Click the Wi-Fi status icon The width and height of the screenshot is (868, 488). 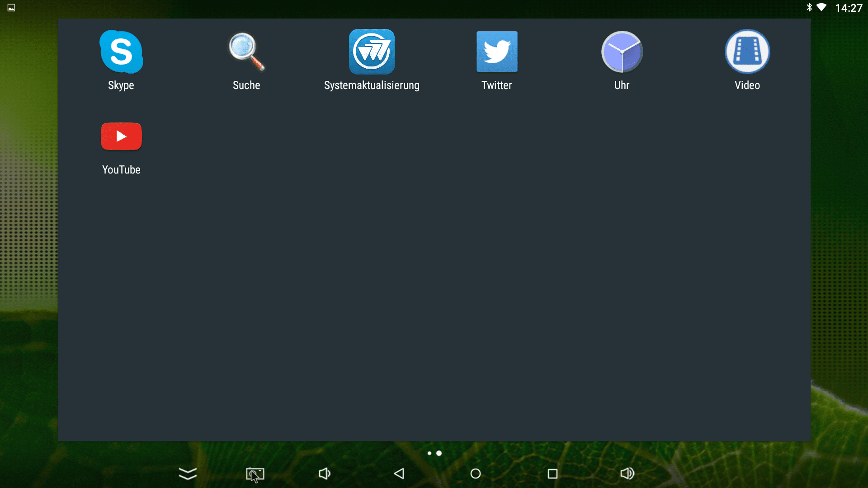[821, 8]
